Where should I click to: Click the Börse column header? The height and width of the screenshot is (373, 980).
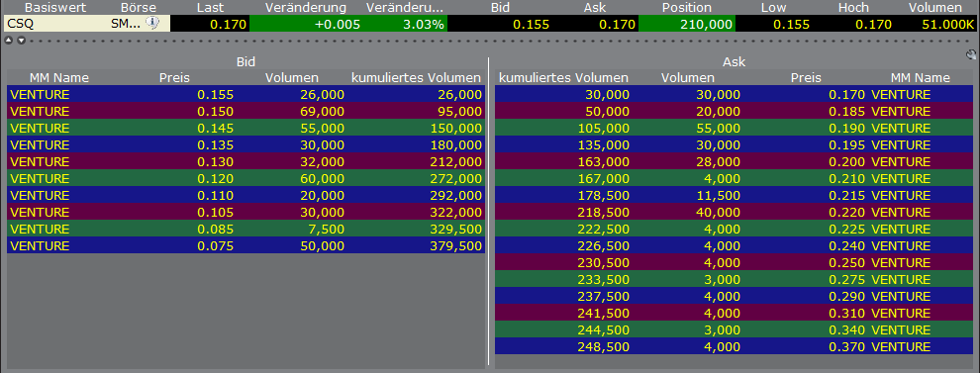pyautogui.click(x=139, y=8)
